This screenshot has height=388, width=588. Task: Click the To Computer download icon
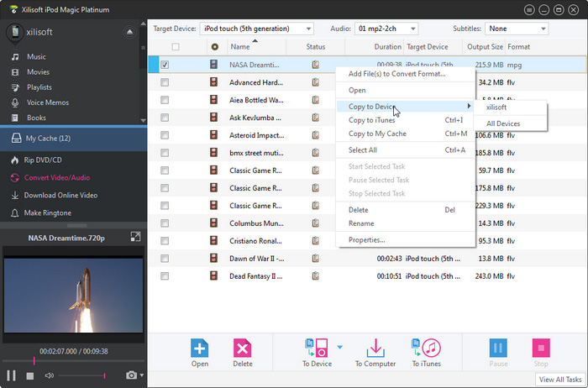pos(375,347)
